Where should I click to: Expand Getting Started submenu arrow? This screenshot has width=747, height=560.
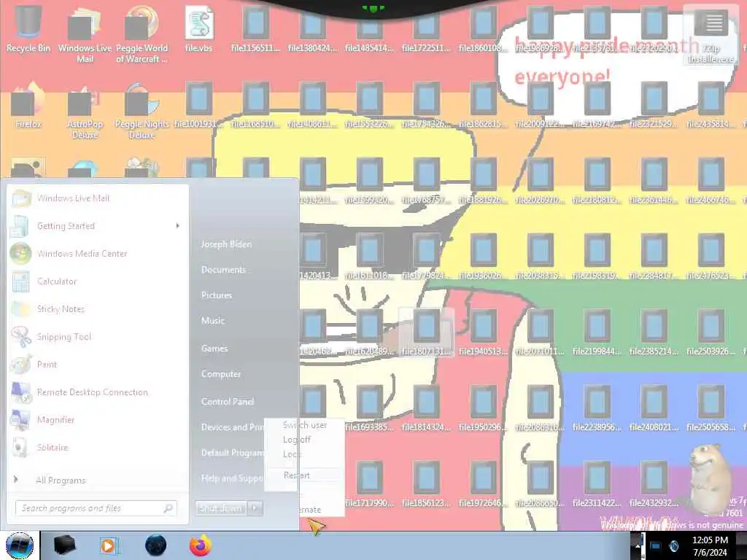[178, 226]
